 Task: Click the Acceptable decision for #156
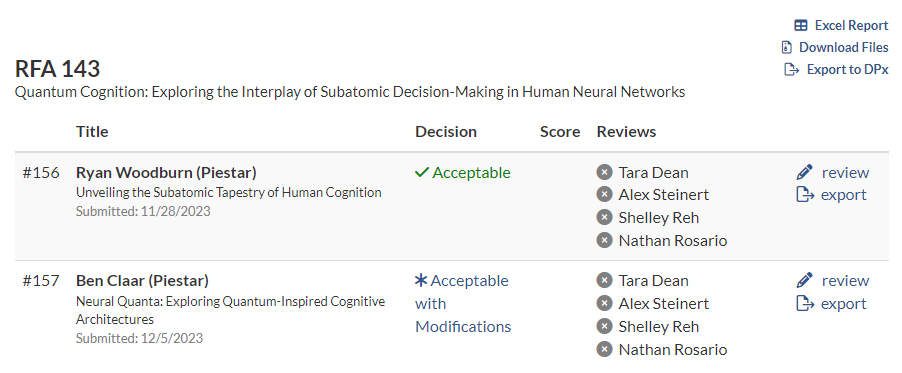463,173
